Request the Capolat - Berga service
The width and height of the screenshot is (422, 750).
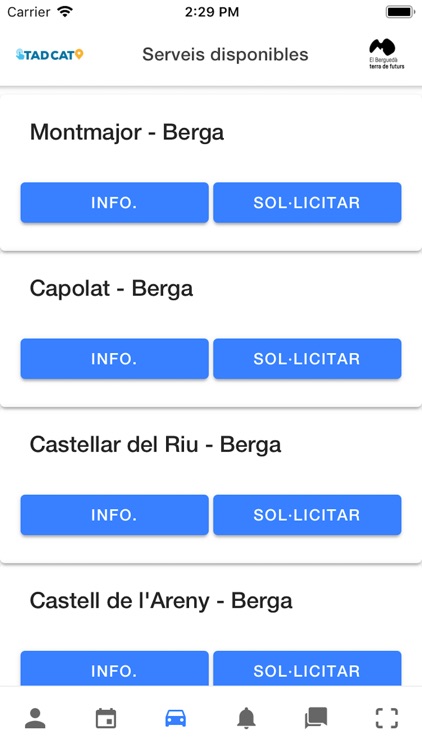307,359
